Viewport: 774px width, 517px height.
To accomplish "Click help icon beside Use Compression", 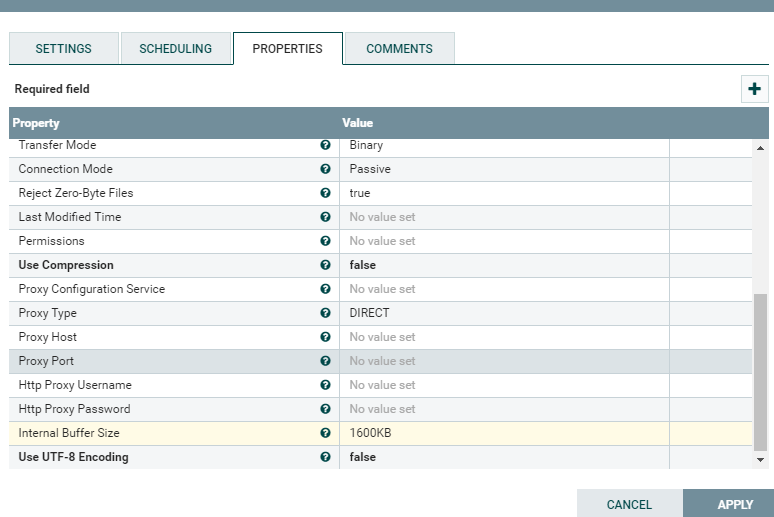I will [x=325, y=265].
